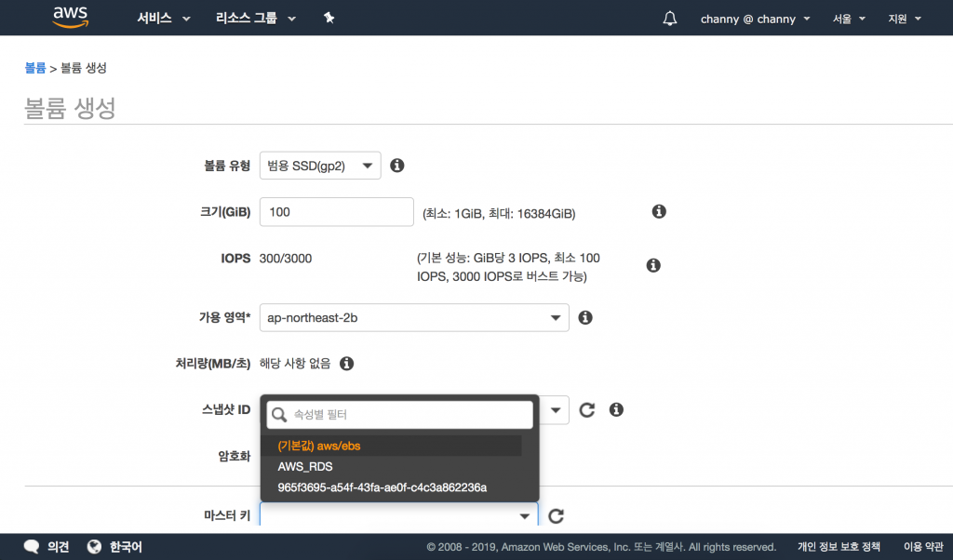Go to 볼륨 breadcrumb link

pos(35,68)
